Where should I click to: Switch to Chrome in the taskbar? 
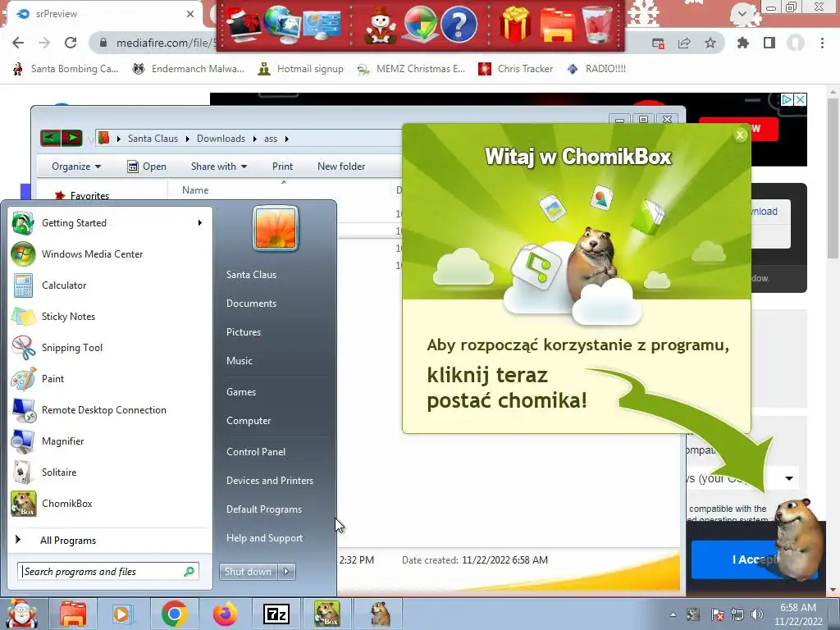click(x=174, y=614)
